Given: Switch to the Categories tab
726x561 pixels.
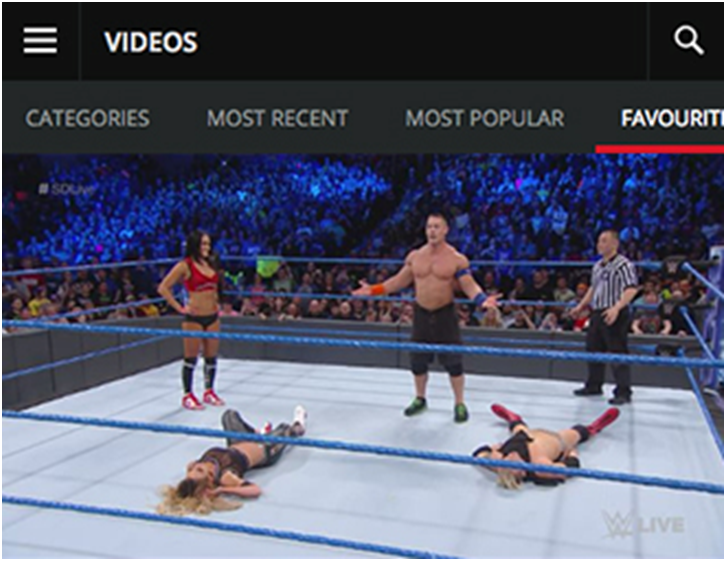Looking at the screenshot, I should point(88,118).
